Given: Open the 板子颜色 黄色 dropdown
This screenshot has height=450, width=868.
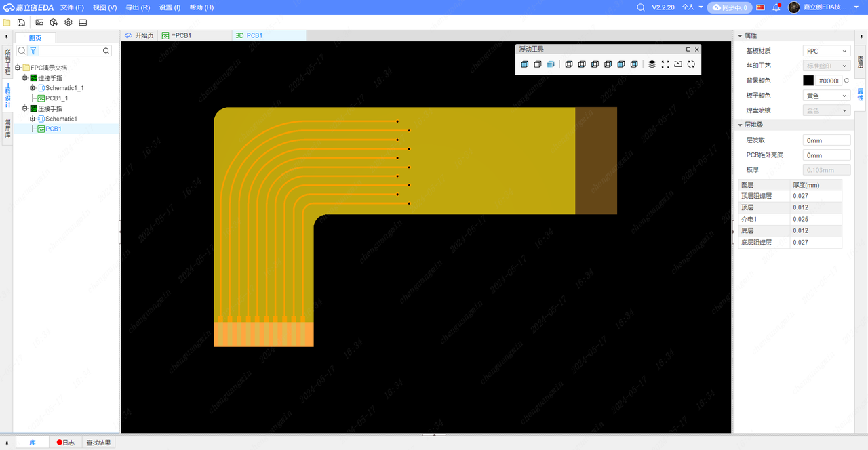Looking at the screenshot, I should (x=827, y=96).
